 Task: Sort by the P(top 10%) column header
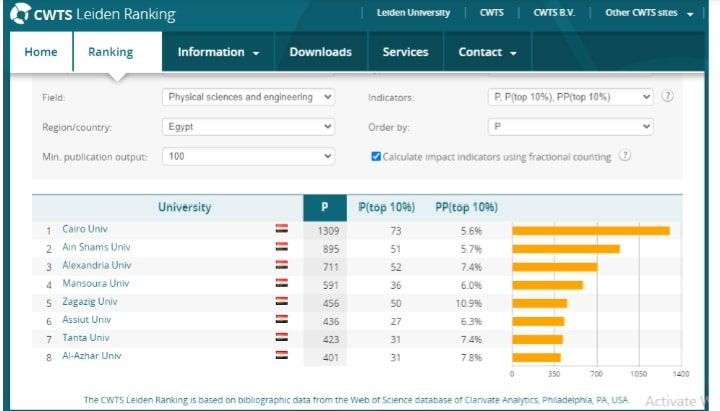tap(387, 208)
